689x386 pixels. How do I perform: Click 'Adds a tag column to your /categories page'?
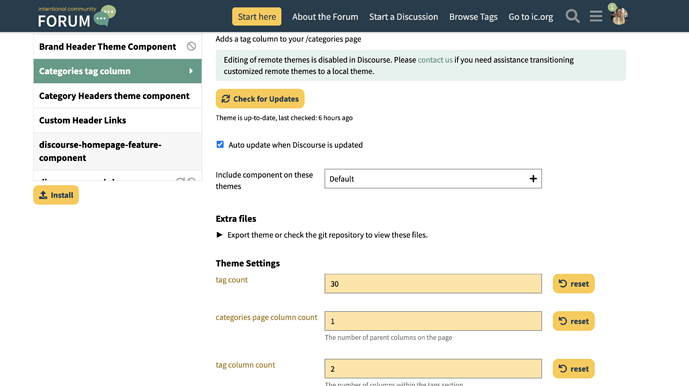[x=288, y=39]
